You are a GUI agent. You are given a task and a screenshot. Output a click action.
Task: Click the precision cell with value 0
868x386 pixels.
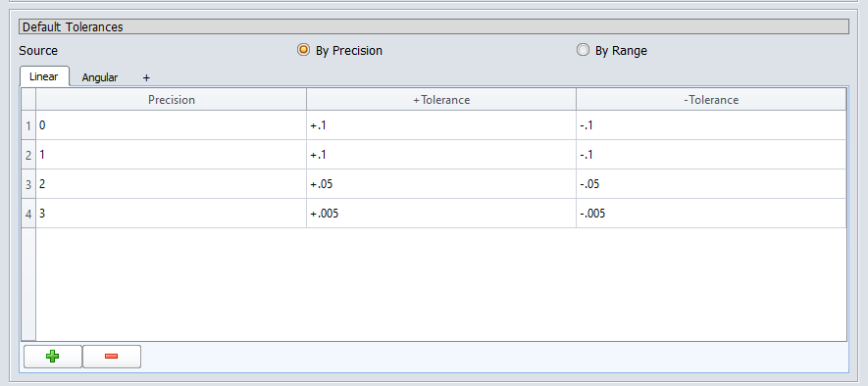pyautogui.click(x=171, y=125)
